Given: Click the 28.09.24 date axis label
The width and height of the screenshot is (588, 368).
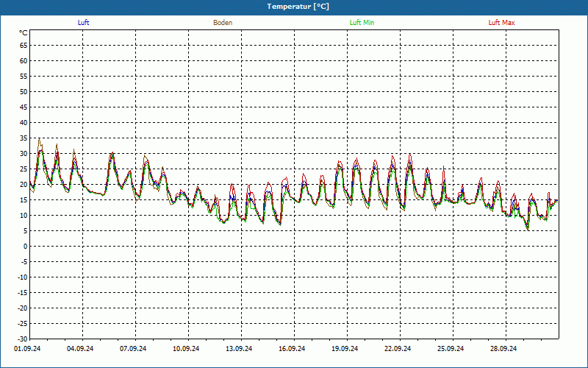Looking at the screenshot, I should pos(503,349).
